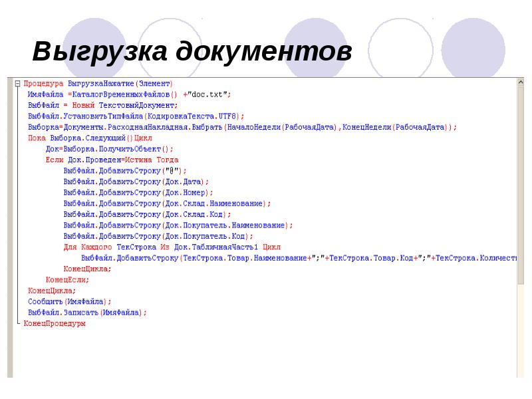Click the line 'Для Каждого ТекСтрока Из Док.ТабличнаяЧасть1 Цикл'

[172, 247]
